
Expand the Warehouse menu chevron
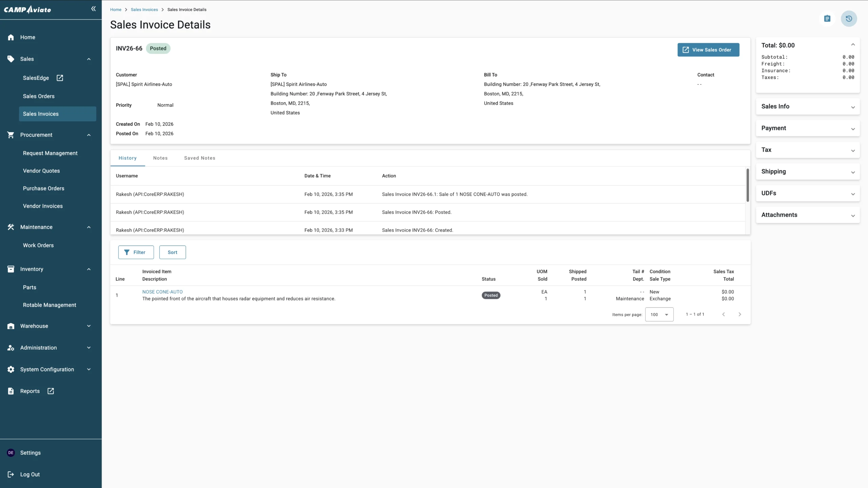tap(89, 326)
